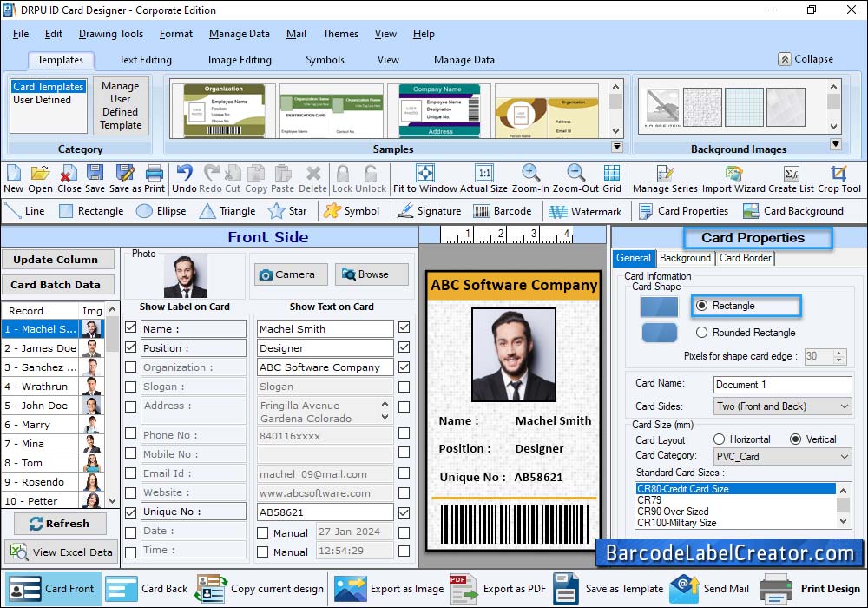
Task: Click the Update Column button
Action: tap(57, 259)
